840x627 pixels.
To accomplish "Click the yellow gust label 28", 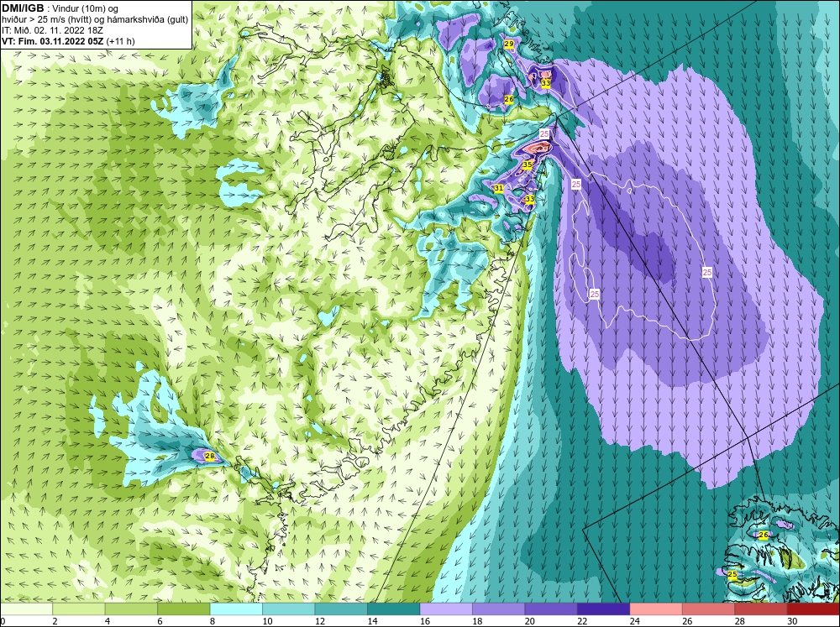I will click(210, 457).
